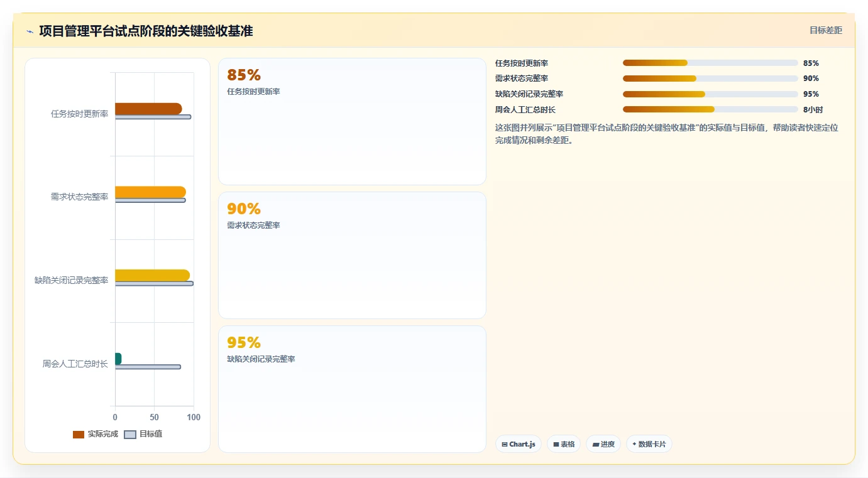This screenshot has height=478, width=868.
Task: Click the 95% value in progress list
Action: [811, 94]
